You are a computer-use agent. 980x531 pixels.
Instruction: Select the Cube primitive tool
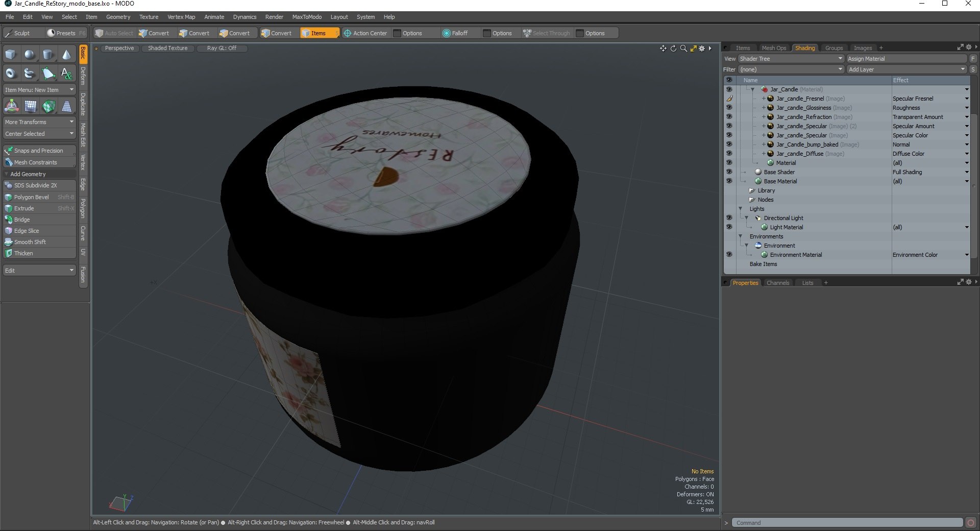[x=11, y=55]
